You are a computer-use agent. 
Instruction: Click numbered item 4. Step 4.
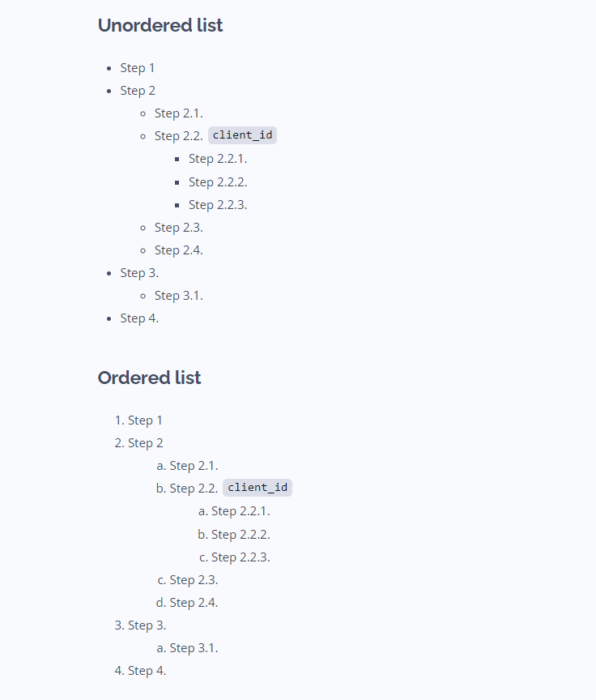(140, 671)
